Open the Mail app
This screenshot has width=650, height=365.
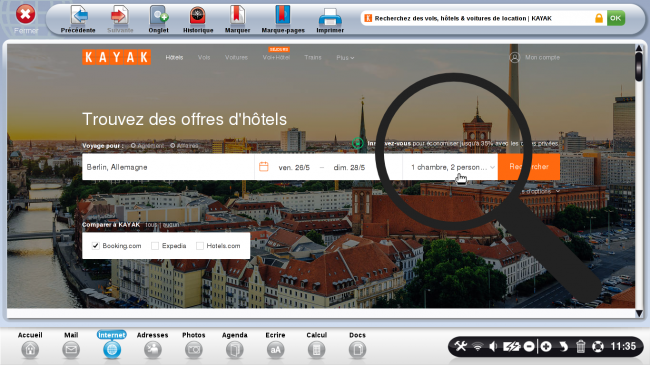pyautogui.click(x=71, y=345)
